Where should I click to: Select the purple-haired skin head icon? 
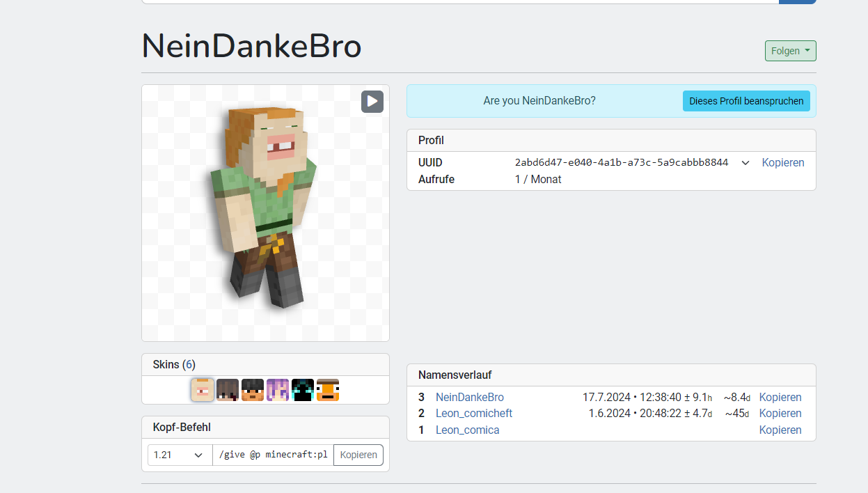coord(278,390)
